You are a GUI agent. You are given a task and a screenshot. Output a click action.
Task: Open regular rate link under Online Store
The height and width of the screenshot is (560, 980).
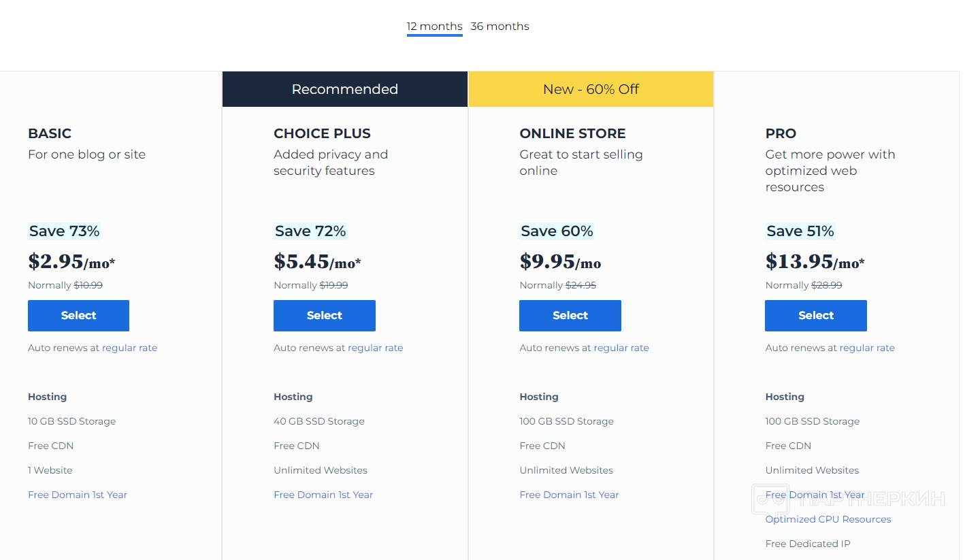621,348
